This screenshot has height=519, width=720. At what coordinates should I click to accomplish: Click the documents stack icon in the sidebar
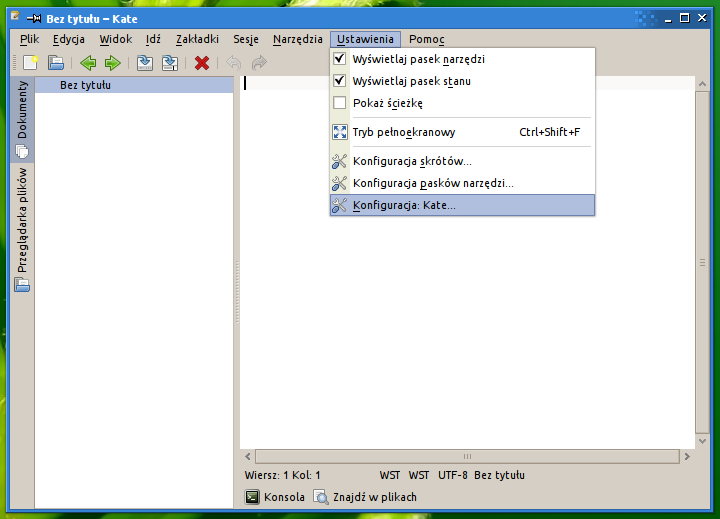click(x=22, y=151)
